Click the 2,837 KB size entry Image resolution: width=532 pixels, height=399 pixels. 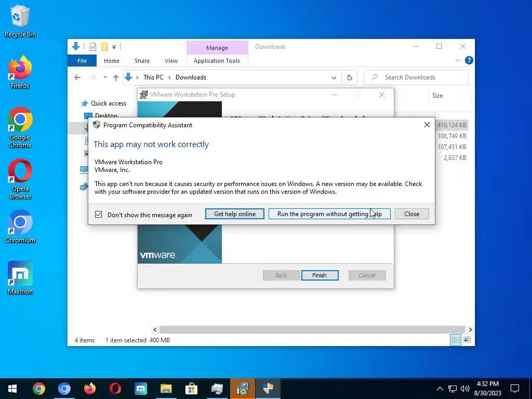point(455,157)
